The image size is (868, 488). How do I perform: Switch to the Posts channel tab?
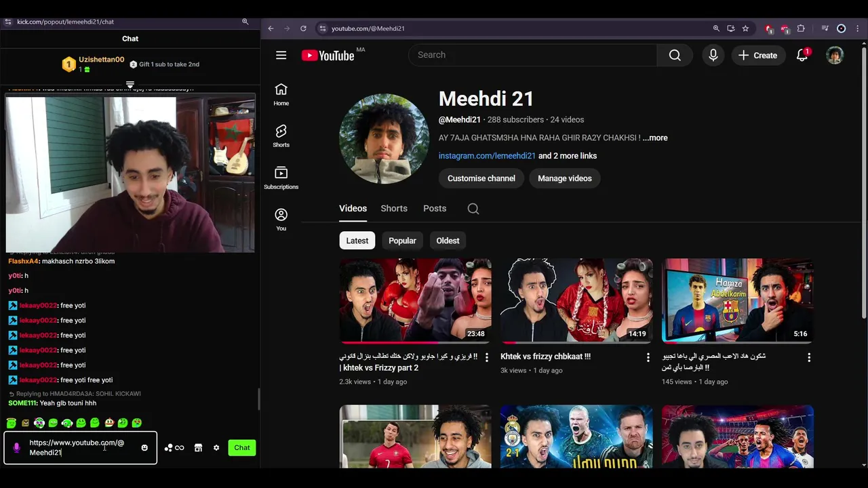435,209
